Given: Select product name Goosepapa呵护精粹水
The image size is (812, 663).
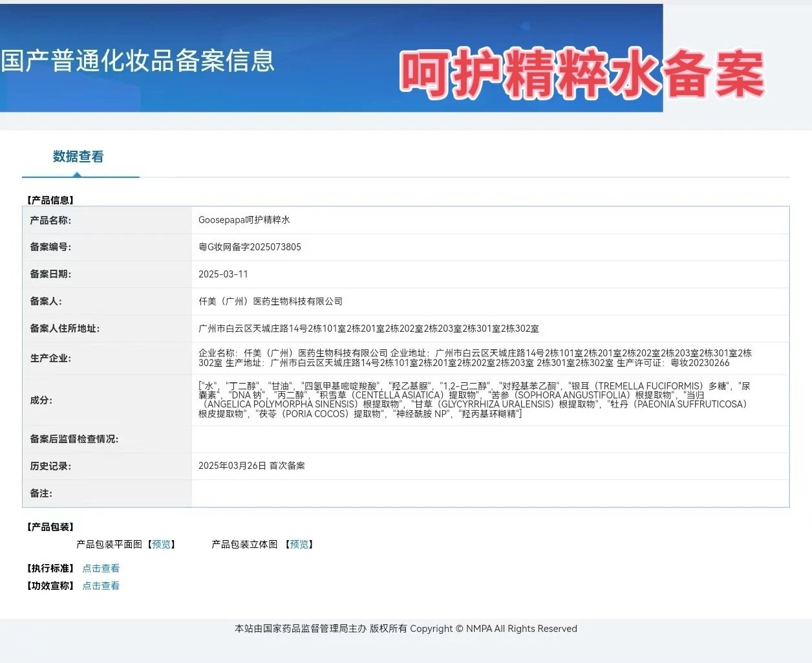Looking at the screenshot, I should [244, 220].
